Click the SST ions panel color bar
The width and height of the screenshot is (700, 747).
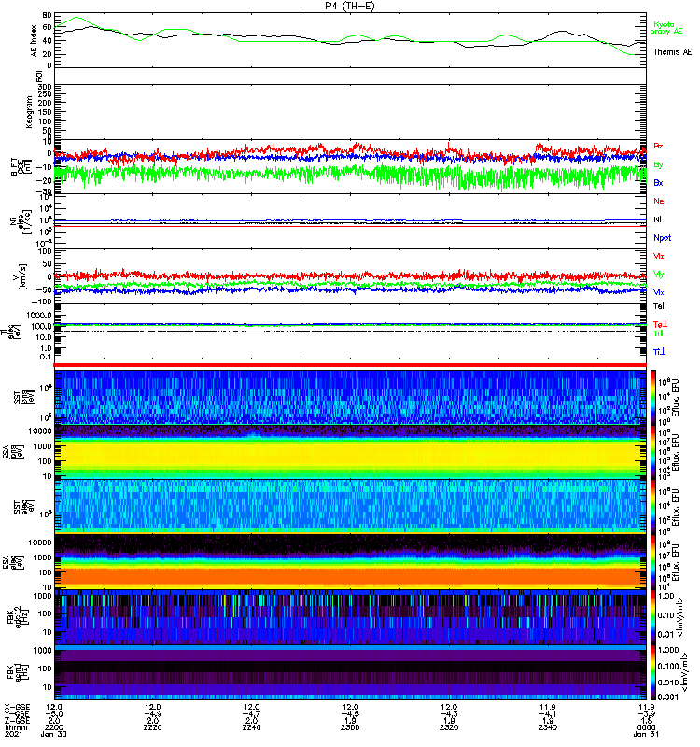652,397
